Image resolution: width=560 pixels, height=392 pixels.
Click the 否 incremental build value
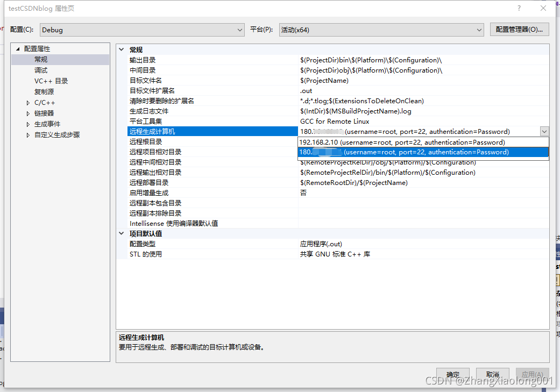tap(303, 193)
